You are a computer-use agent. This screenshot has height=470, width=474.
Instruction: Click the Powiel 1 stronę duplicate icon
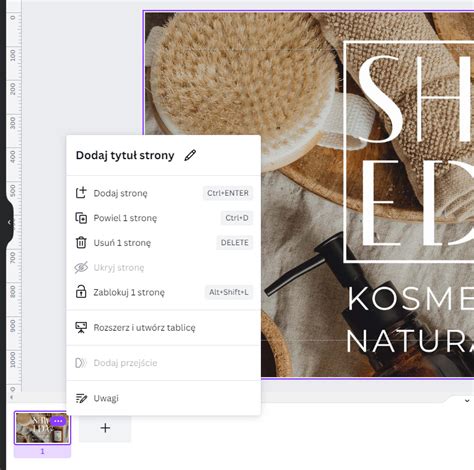81,218
